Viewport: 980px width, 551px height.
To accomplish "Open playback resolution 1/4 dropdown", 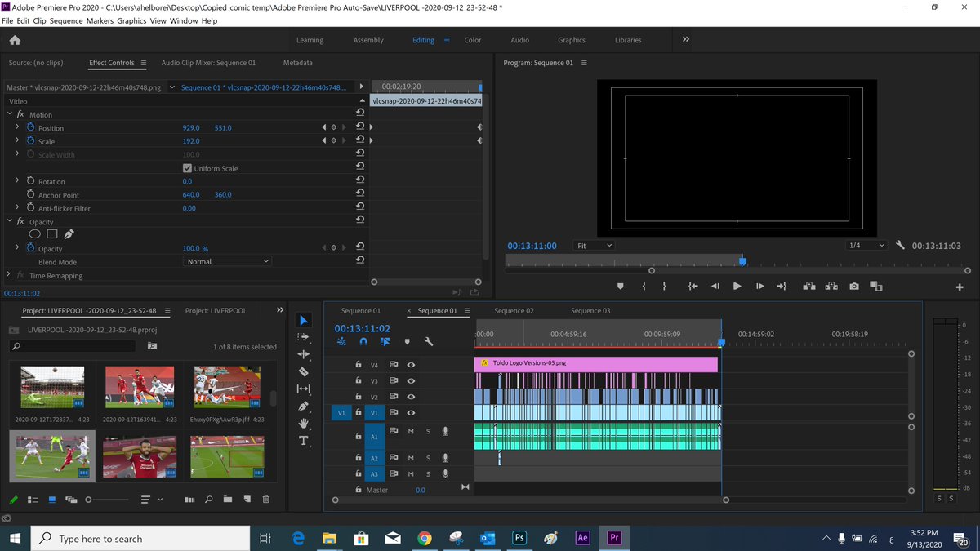I will (x=866, y=245).
